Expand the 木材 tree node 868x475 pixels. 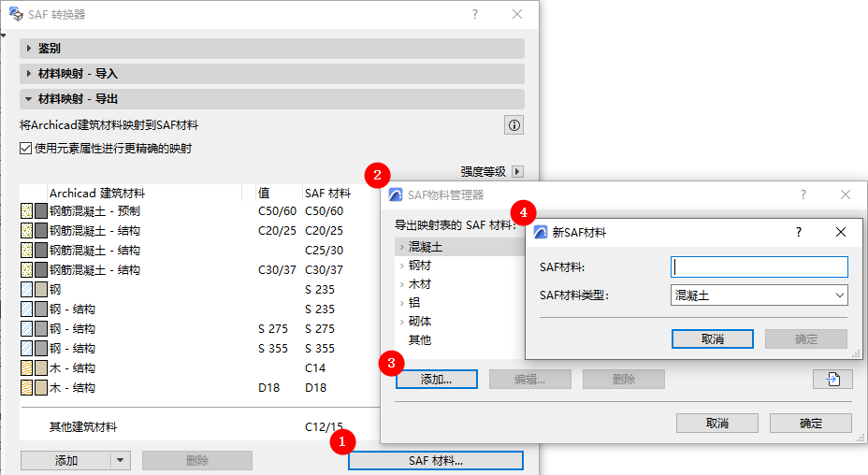pyautogui.click(x=402, y=284)
